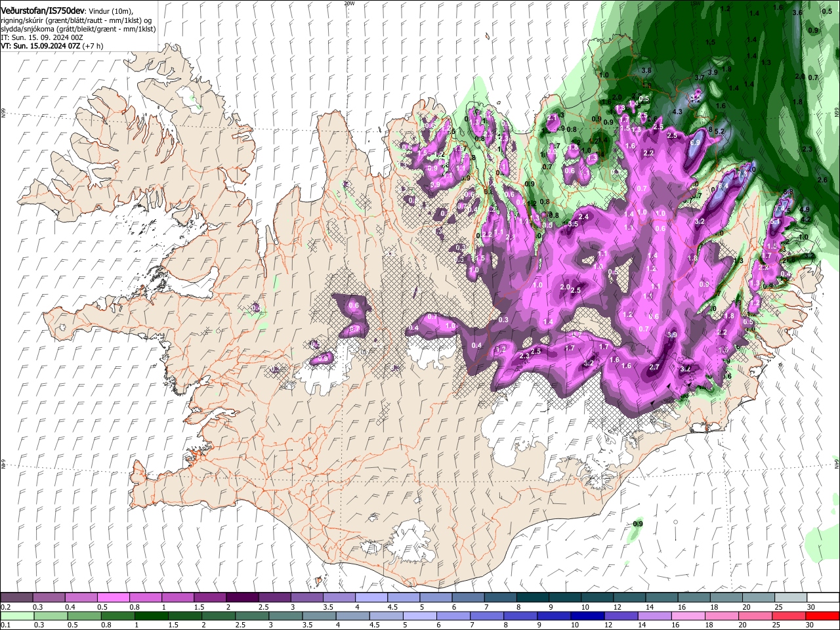The height and width of the screenshot is (630, 840).
Task: Pick the 6–7 slate blue snow swatch
Action: tap(468, 598)
